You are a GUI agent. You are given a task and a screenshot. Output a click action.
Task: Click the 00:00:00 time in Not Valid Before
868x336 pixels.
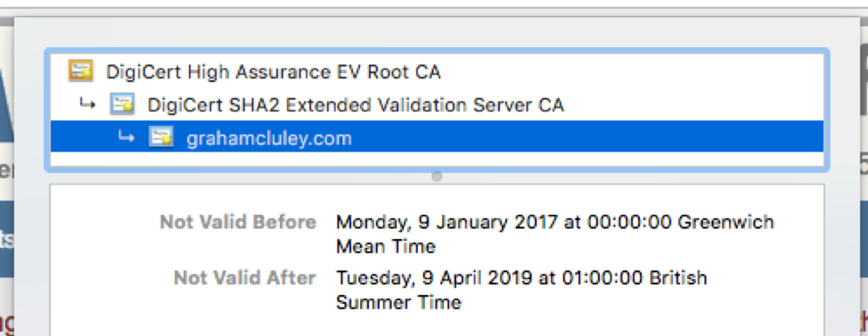click(x=629, y=222)
